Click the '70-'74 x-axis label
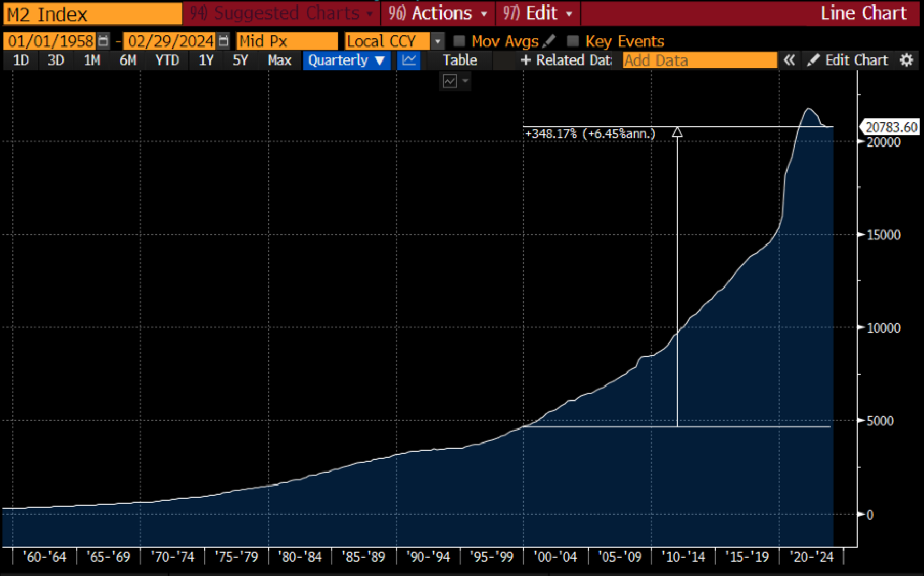Image resolution: width=924 pixels, height=576 pixels. [x=172, y=557]
